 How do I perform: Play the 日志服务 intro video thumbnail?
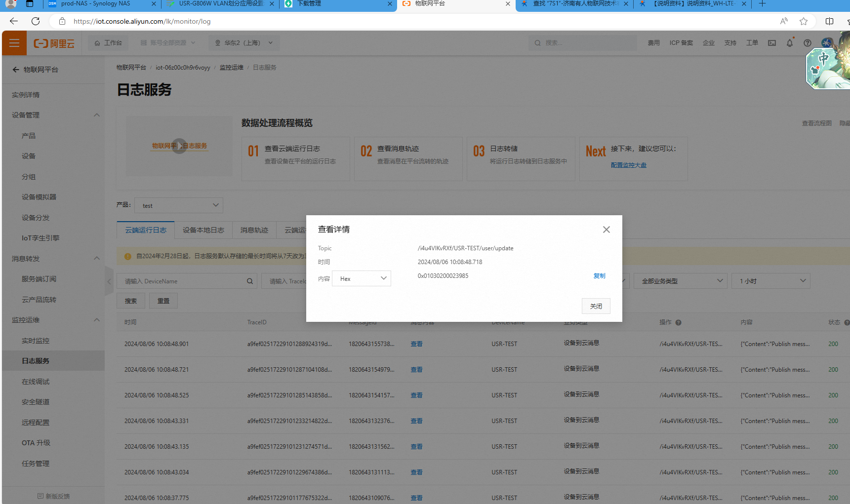tap(179, 146)
